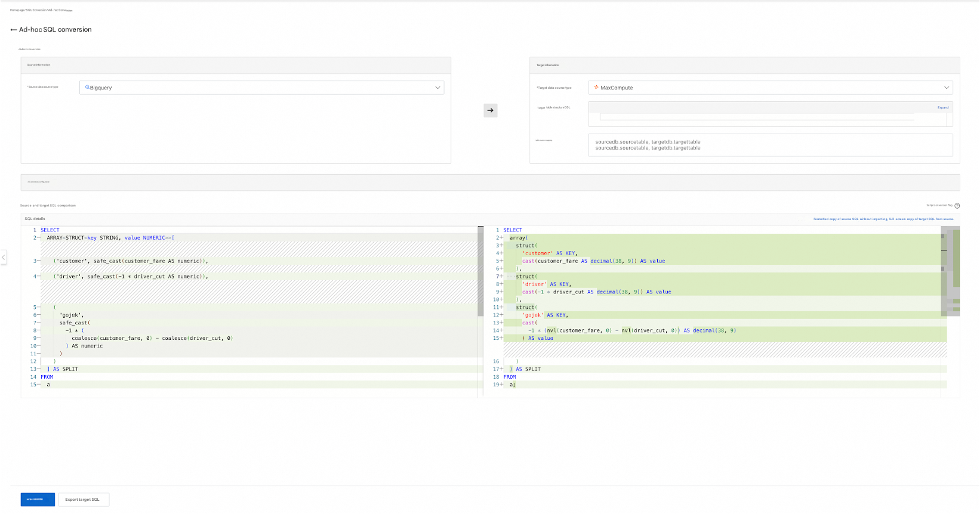980x514 pixels.
Task: Click the Export target SQL button
Action: [x=84, y=500]
